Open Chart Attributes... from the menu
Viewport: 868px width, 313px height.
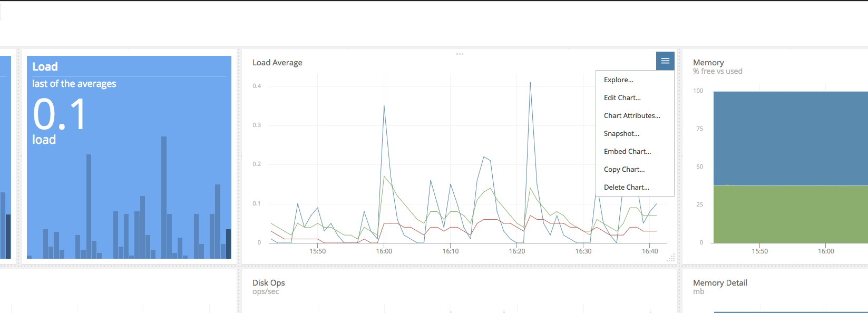click(631, 116)
